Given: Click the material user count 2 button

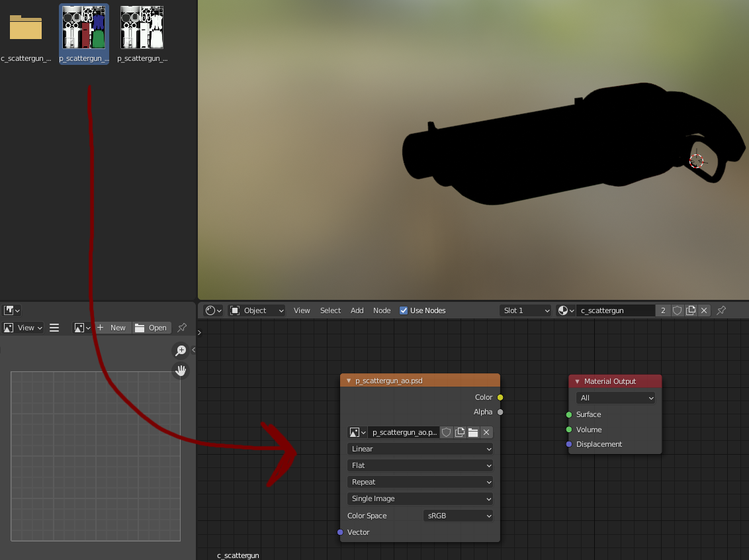Looking at the screenshot, I should [x=663, y=310].
